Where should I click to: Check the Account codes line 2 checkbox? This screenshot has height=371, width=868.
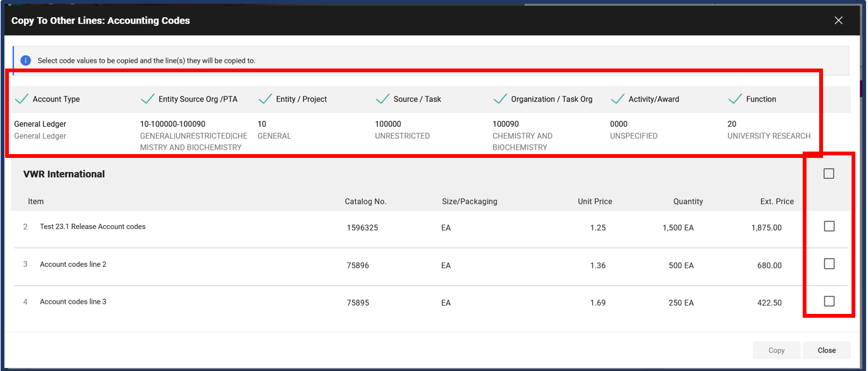(829, 264)
